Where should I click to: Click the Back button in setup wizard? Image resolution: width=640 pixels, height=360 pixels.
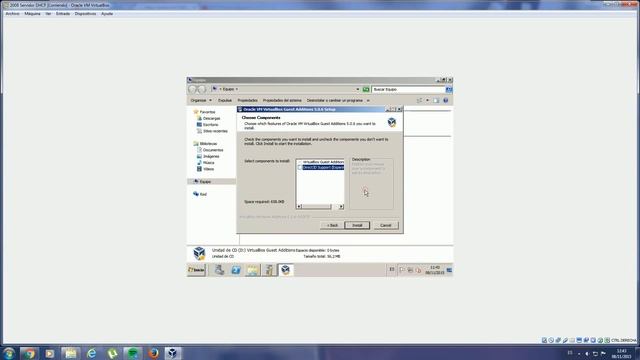click(x=332, y=225)
